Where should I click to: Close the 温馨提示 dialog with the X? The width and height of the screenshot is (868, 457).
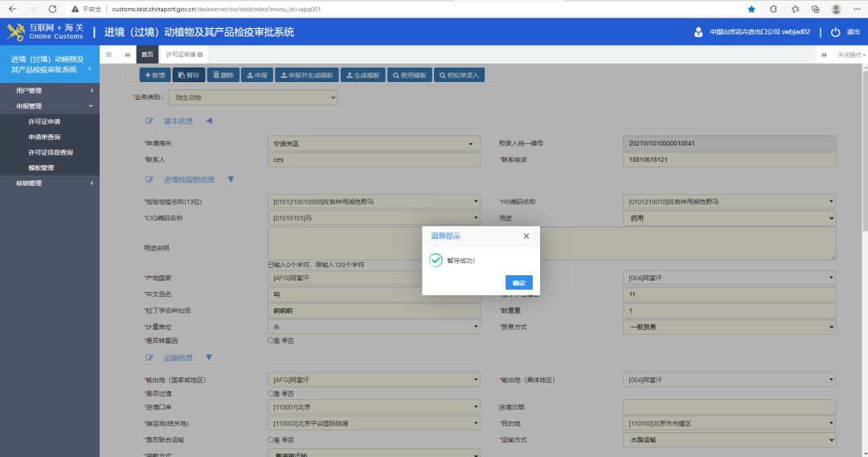[526, 236]
